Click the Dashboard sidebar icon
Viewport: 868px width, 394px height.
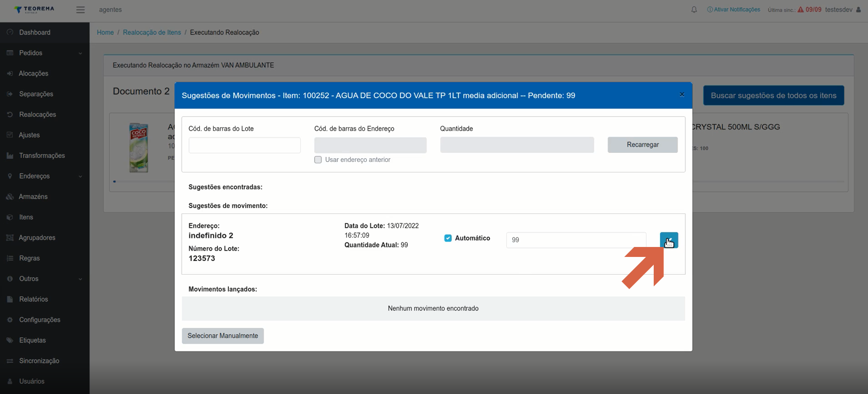(10, 32)
